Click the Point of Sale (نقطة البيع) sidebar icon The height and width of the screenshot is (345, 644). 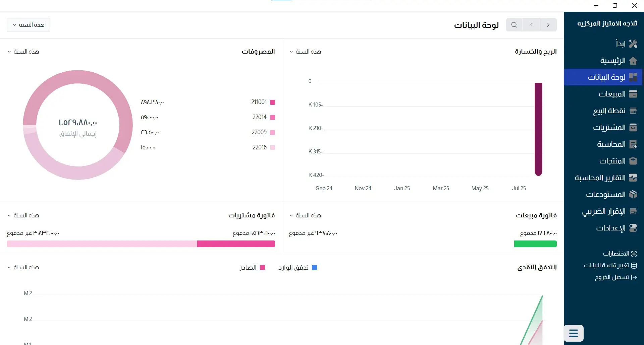point(633,111)
